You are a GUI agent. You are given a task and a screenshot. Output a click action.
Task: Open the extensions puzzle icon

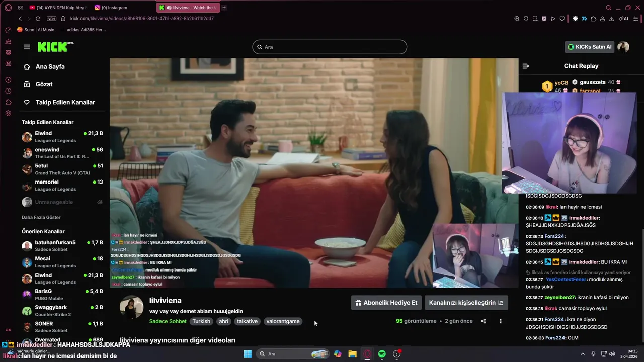click(x=594, y=19)
